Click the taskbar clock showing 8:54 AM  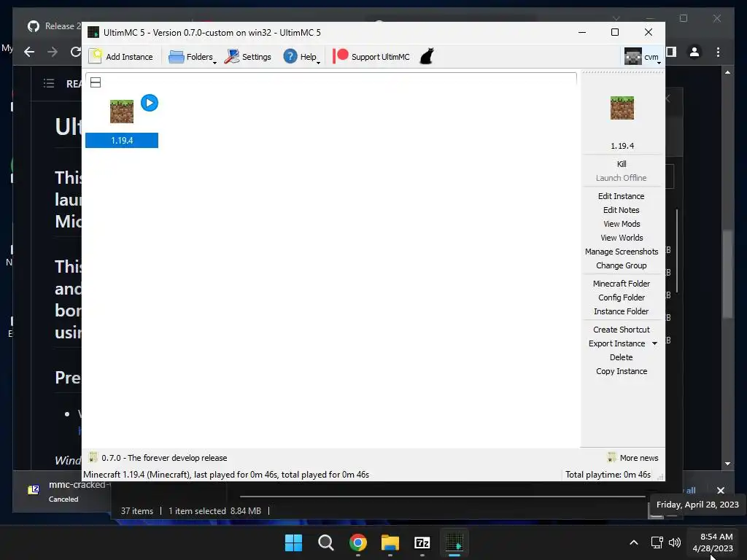[713, 542]
